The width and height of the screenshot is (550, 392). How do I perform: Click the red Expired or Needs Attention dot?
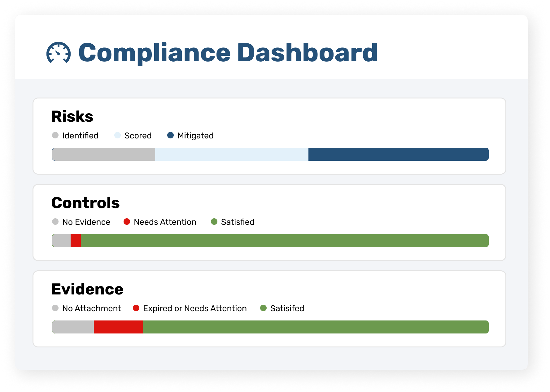136,308
